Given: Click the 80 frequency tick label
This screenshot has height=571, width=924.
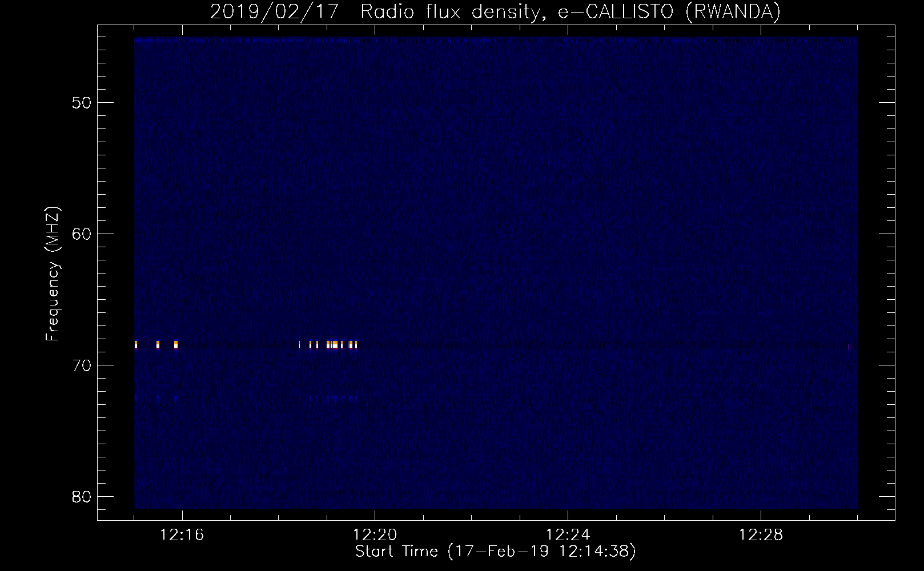Looking at the screenshot, I should click(82, 497).
